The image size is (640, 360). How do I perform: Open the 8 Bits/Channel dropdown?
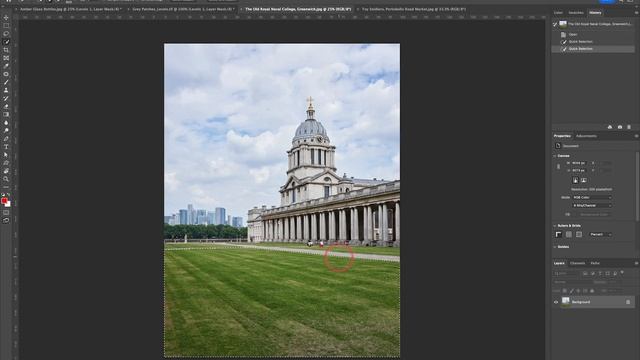(592, 206)
